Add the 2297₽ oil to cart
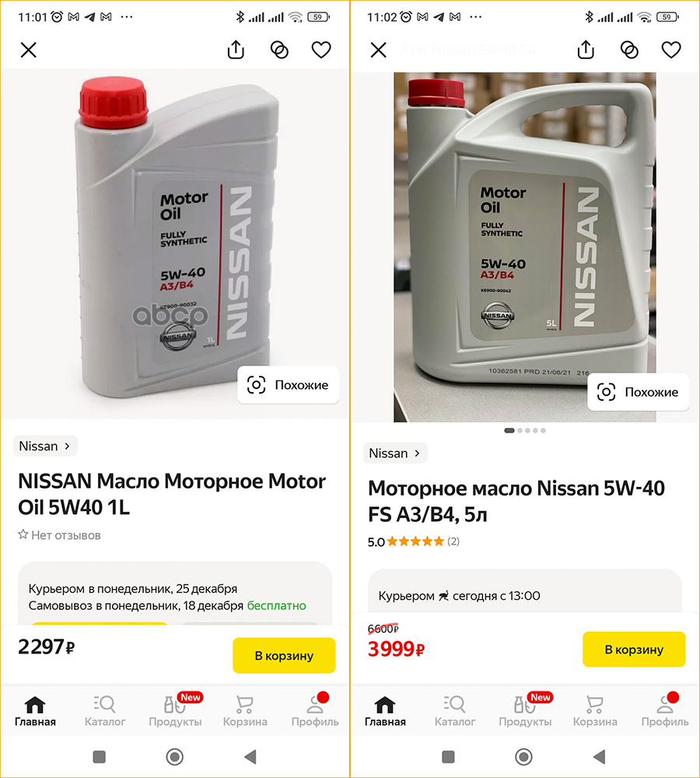This screenshot has height=778, width=700. [284, 655]
